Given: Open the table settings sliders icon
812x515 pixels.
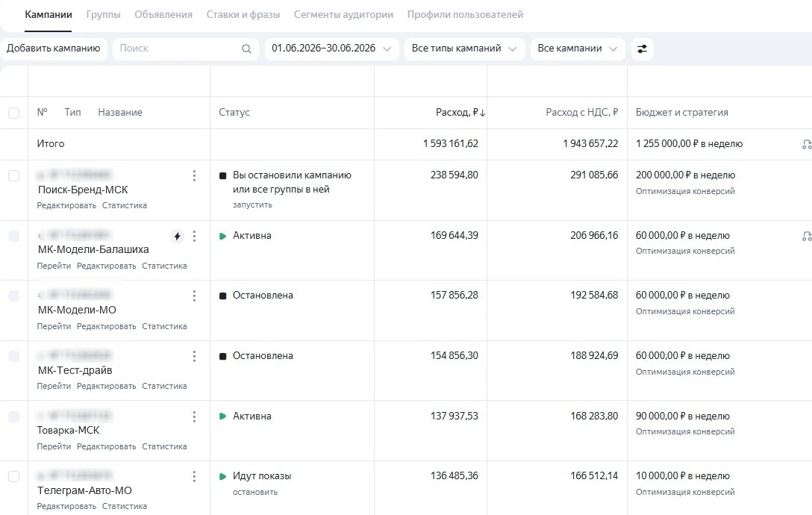Looking at the screenshot, I should tap(642, 49).
